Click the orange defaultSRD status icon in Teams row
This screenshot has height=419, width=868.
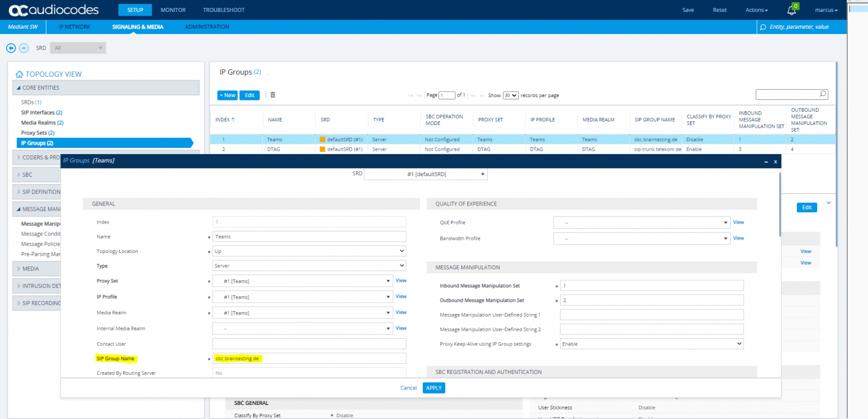(x=321, y=139)
